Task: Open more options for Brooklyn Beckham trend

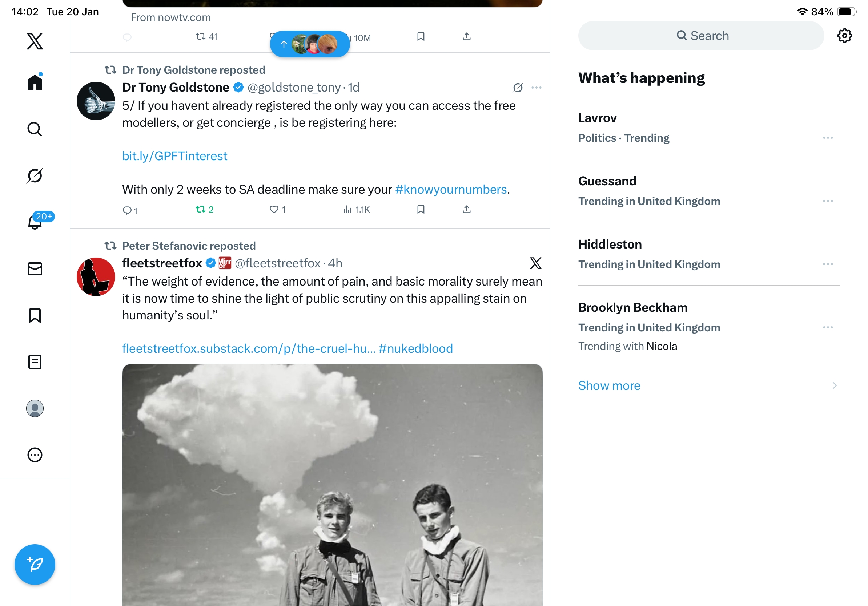Action: tap(828, 328)
